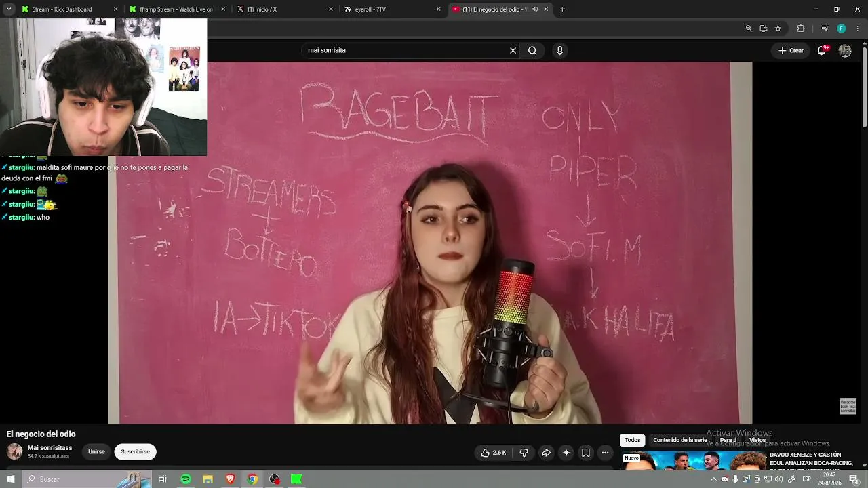Open more actions ellipsis below the video
The width and height of the screenshot is (868, 488).
click(x=605, y=453)
